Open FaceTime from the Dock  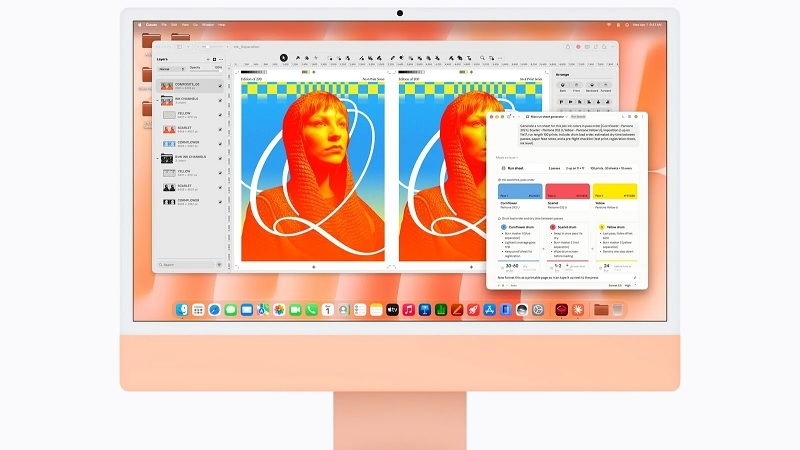(x=295, y=310)
